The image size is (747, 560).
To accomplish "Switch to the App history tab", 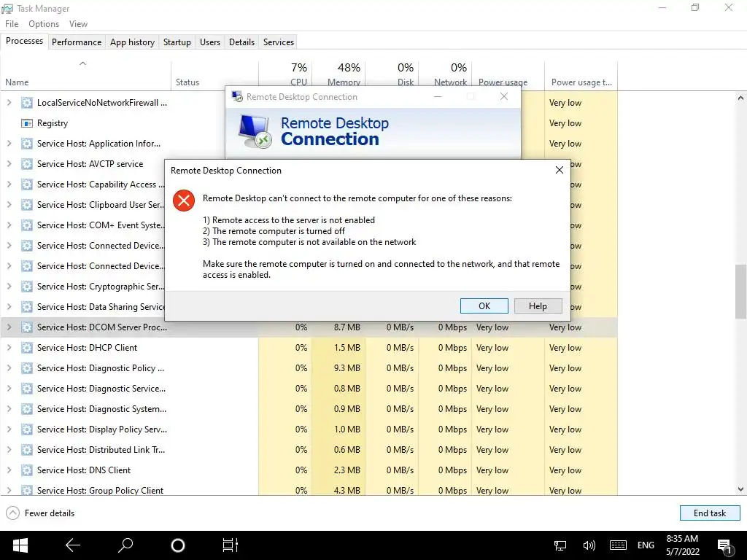I will click(133, 42).
